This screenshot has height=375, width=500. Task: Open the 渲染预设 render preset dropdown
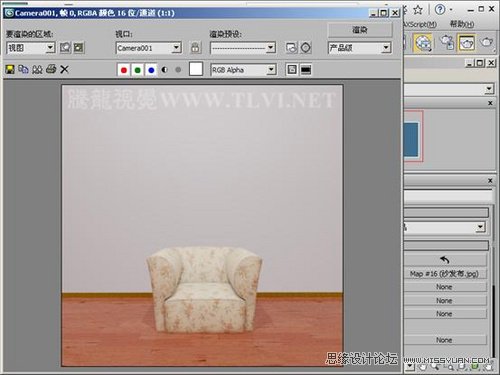243,48
